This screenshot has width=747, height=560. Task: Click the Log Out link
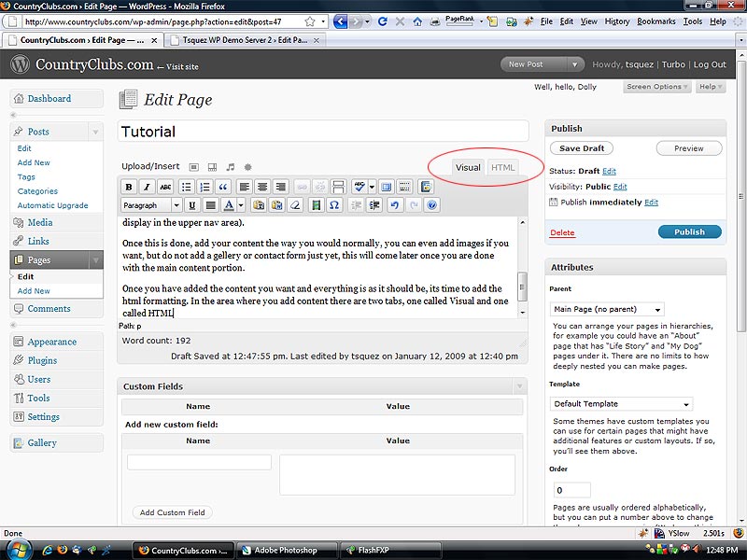(x=710, y=64)
